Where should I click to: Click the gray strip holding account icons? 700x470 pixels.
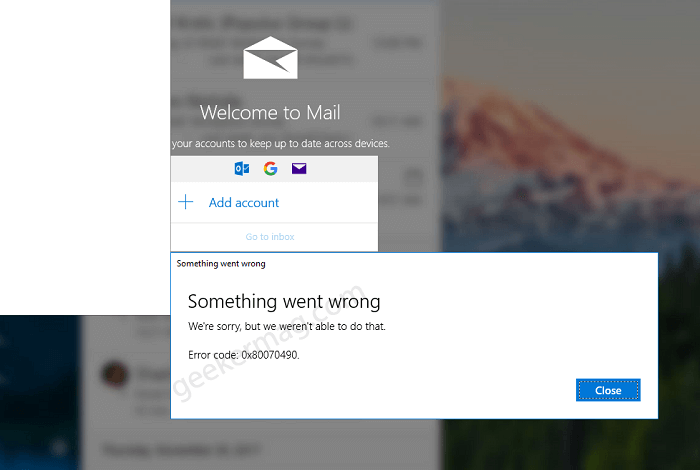click(274, 169)
